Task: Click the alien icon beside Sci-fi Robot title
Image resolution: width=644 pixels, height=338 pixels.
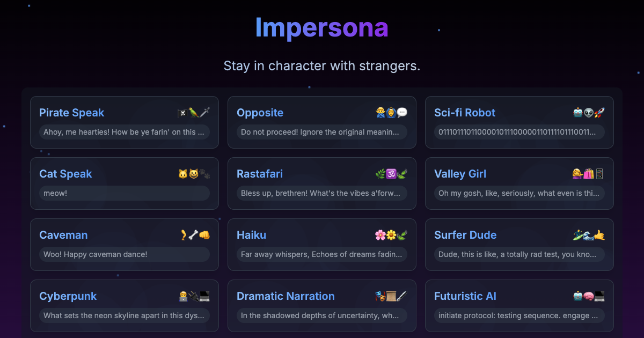Action: tap(589, 113)
